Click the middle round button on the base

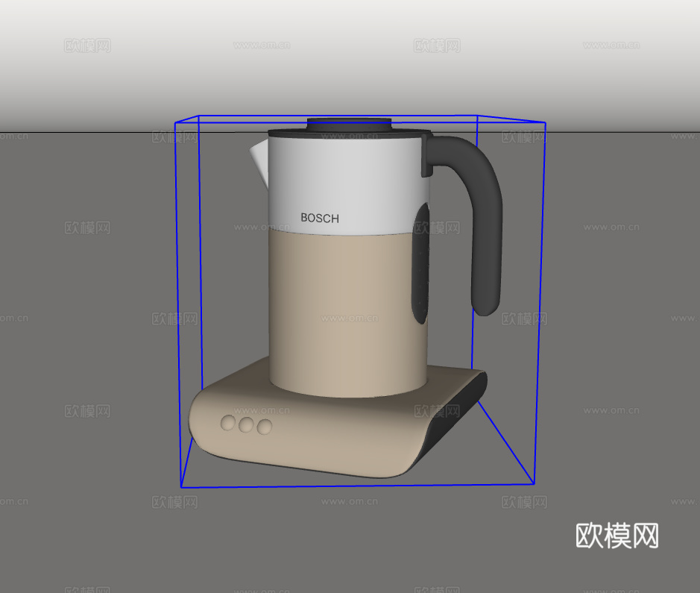point(246,424)
